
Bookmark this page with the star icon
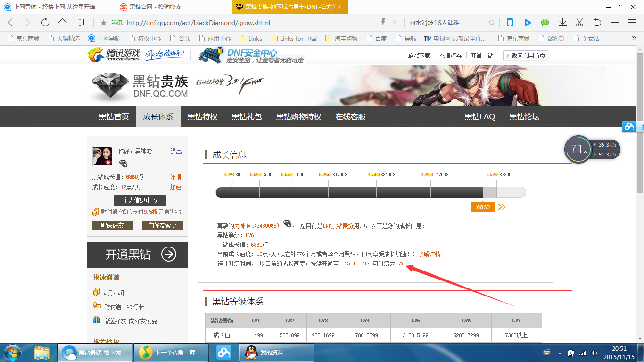tap(103, 22)
